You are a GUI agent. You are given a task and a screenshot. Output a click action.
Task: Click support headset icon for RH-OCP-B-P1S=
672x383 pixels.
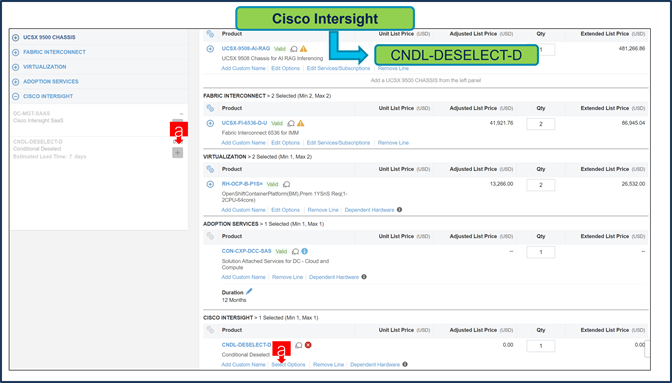[286, 184]
